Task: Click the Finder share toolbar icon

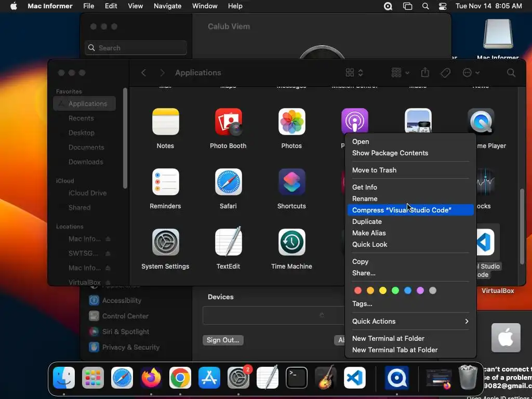Action: 425,72
